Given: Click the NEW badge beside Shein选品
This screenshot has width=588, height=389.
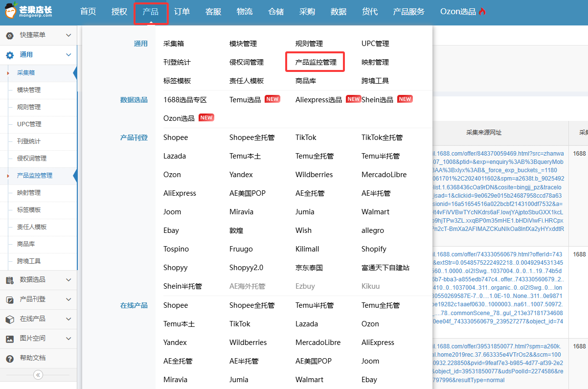Looking at the screenshot, I should 405,99.
